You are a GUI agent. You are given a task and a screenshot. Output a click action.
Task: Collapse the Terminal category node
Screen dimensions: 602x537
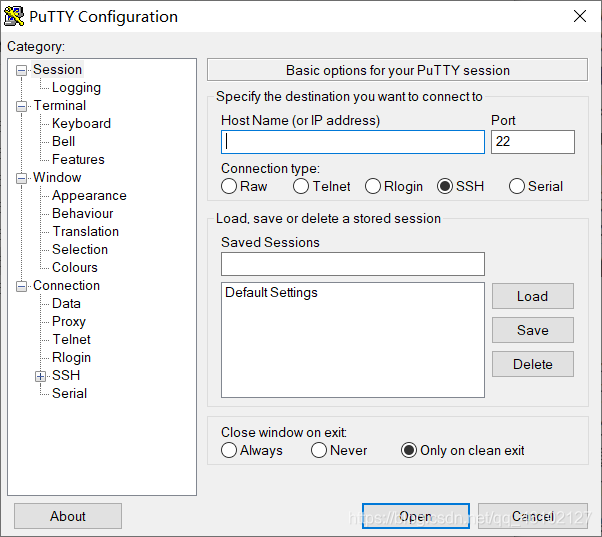pyautogui.click(x=22, y=106)
